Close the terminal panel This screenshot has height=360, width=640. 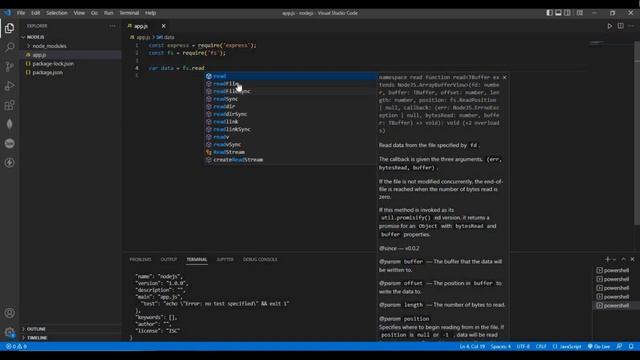[x=632, y=259]
